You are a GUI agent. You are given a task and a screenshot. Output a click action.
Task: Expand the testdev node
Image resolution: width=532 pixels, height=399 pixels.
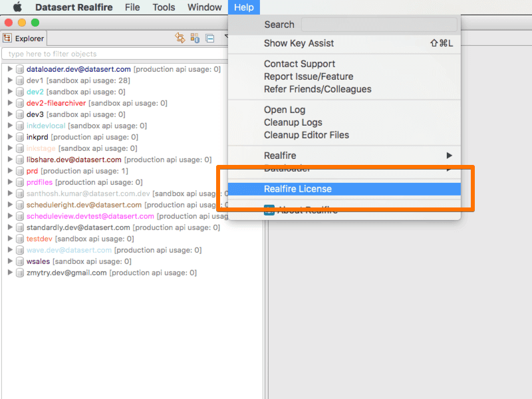click(x=10, y=239)
